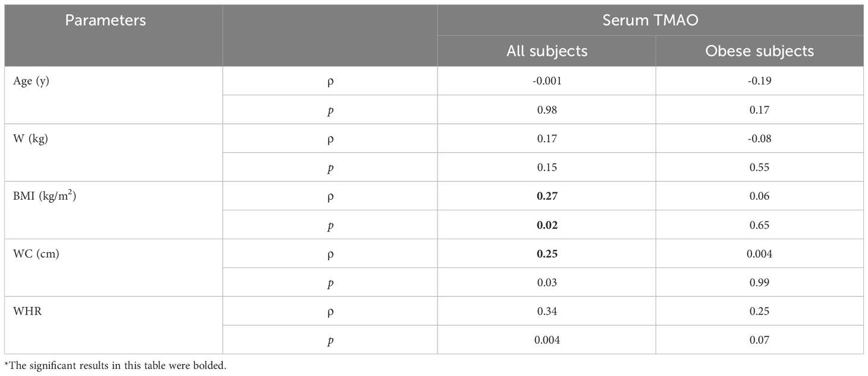The image size is (868, 376).
Task: Select the 0.99 WC p-value for obese subjects
Action: (759, 283)
